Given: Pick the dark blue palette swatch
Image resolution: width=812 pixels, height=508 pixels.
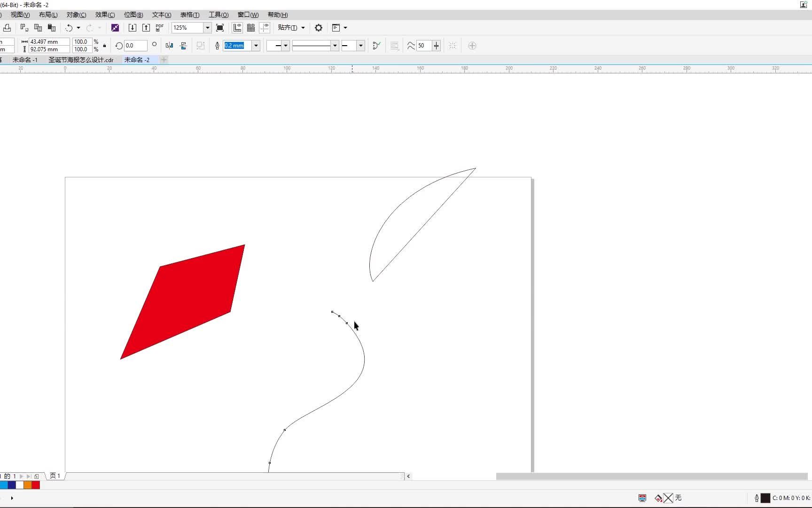Looking at the screenshot, I should click(x=12, y=485).
